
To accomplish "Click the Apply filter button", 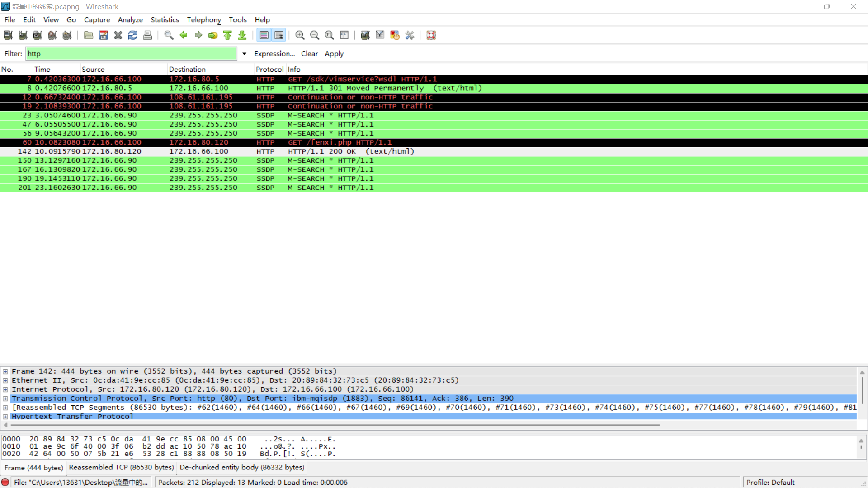I will [334, 54].
